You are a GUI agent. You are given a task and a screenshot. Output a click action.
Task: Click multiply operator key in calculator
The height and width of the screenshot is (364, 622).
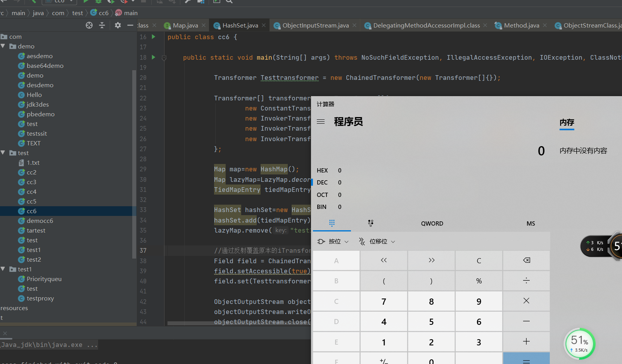(x=526, y=301)
